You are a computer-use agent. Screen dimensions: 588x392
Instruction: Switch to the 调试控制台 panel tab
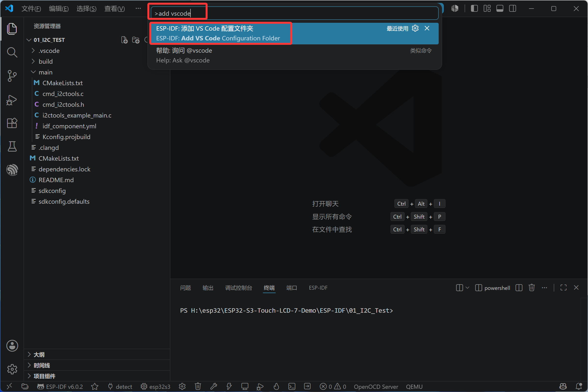pyautogui.click(x=239, y=288)
